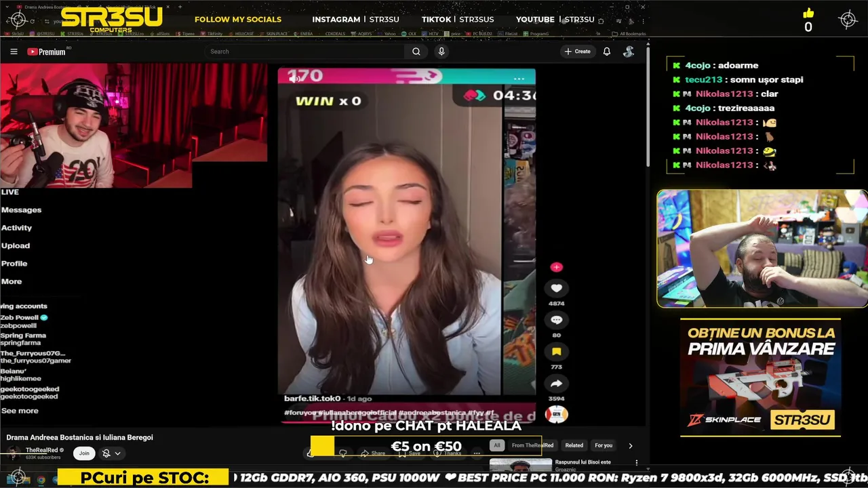Start voice search with the microphone
Image resolution: width=868 pixels, height=488 pixels.
[x=441, y=52]
